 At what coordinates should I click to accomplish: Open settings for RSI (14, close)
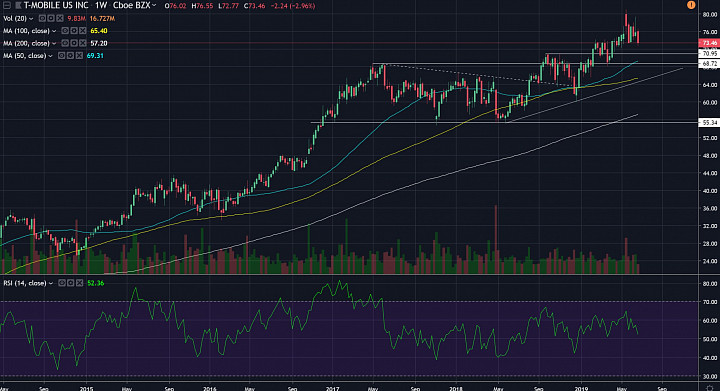click(70, 283)
